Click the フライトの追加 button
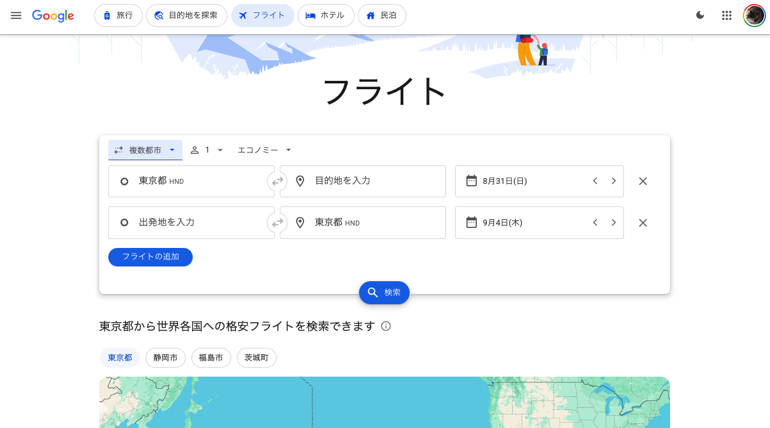 pos(150,257)
